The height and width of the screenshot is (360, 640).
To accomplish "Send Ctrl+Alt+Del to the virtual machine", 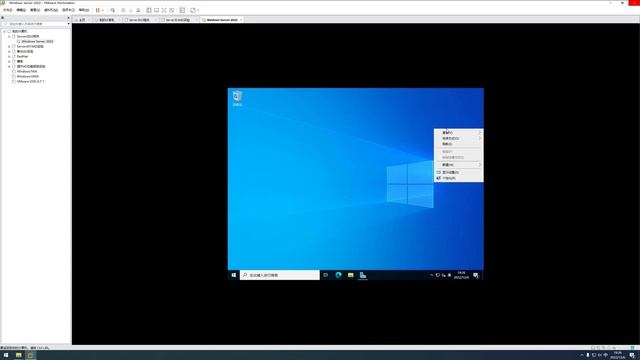I will click(x=112, y=10).
